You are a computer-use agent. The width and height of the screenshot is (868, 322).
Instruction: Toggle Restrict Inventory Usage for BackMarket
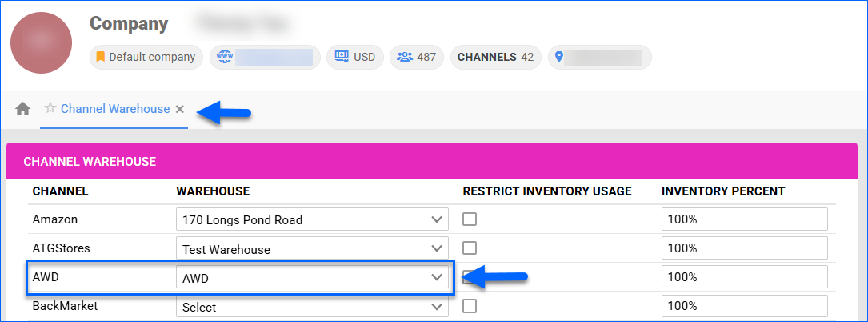pyautogui.click(x=470, y=306)
